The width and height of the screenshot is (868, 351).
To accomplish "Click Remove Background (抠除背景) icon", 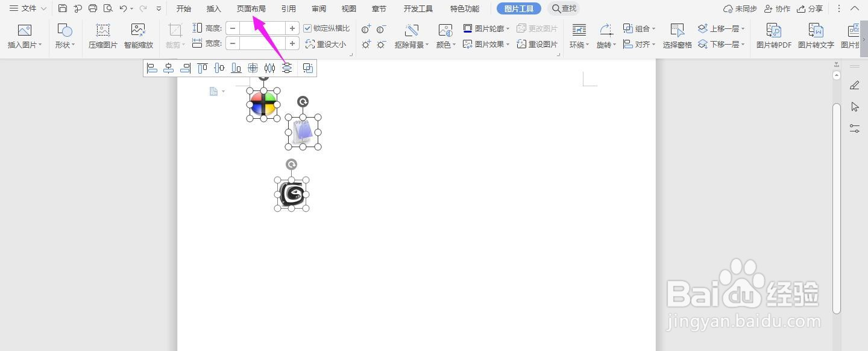I will pyautogui.click(x=412, y=30).
